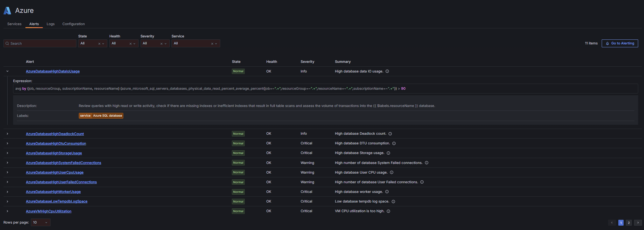Open the AzureDatabaseHighStorageUsage alert link
The height and width of the screenshot is (230, 644).
point(54,153)
